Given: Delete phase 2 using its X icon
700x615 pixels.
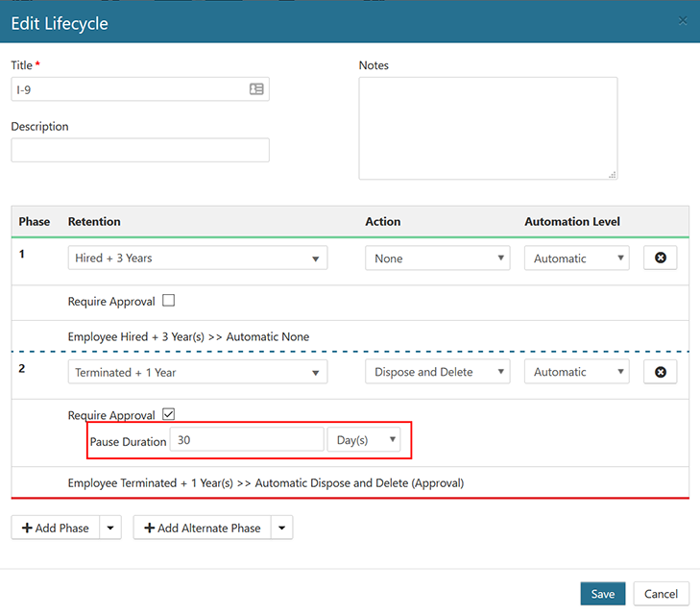Looking at the screenshot, I should 660,372.
